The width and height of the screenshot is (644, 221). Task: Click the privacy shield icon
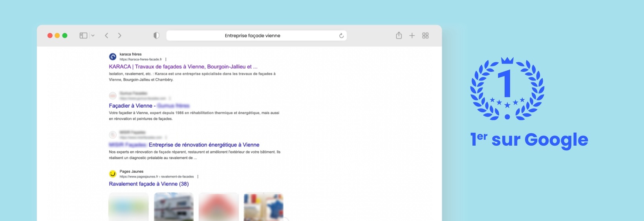156,36
